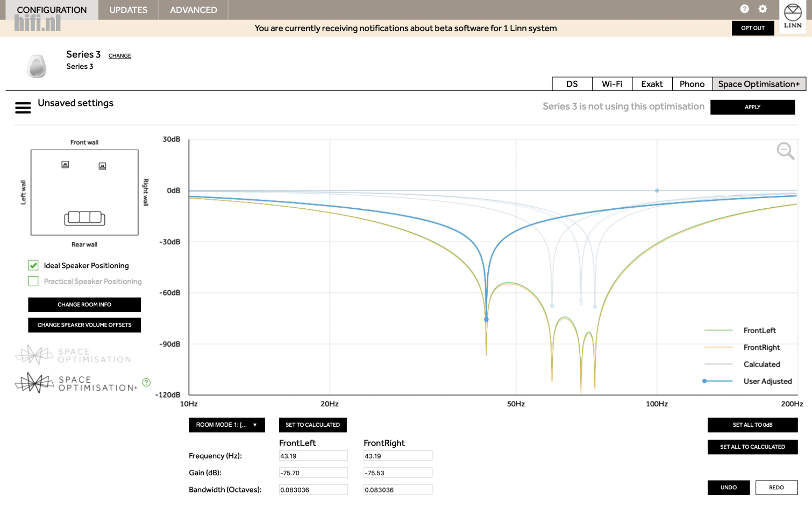Click the Undo button
Screen dimensions: 812x508
[729, 488]
